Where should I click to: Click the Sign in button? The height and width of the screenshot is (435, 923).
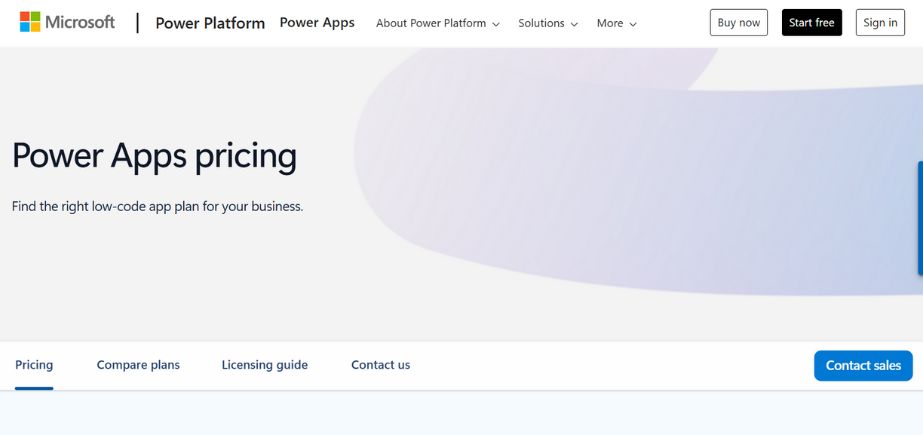[x=880, y=22]
